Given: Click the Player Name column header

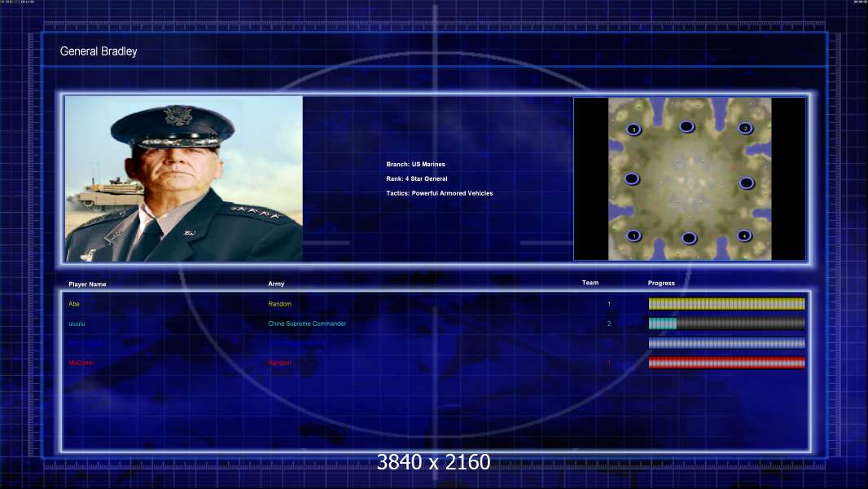Looking at the screenshot, I should coord(87,284).
